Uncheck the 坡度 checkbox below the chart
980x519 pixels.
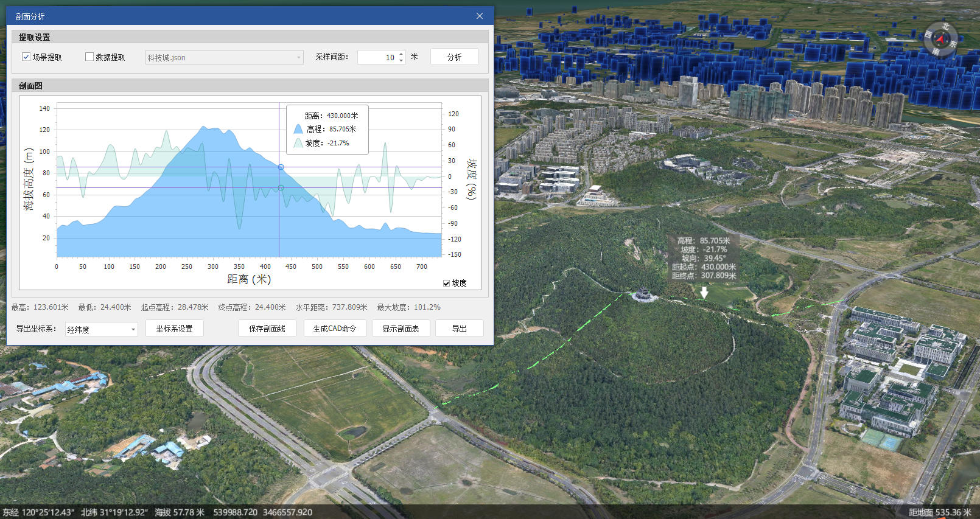(x=447, y=284)
